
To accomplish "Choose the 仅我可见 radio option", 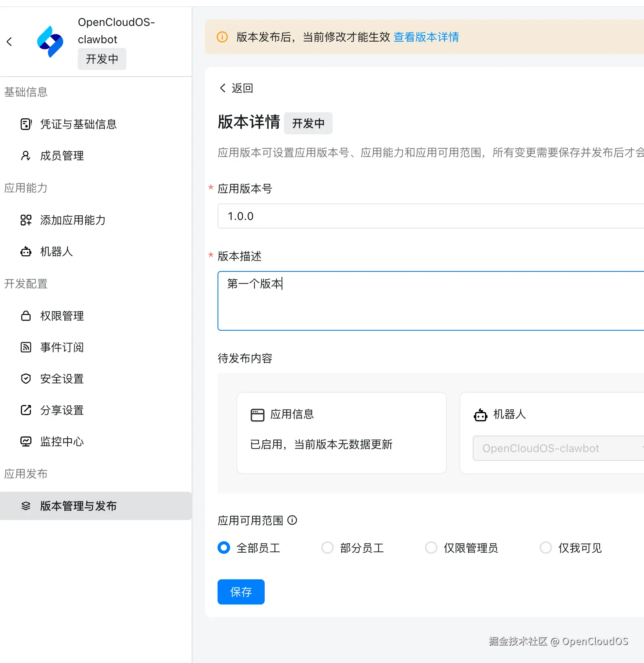I will pyautogui.click(x=546, y=548).
